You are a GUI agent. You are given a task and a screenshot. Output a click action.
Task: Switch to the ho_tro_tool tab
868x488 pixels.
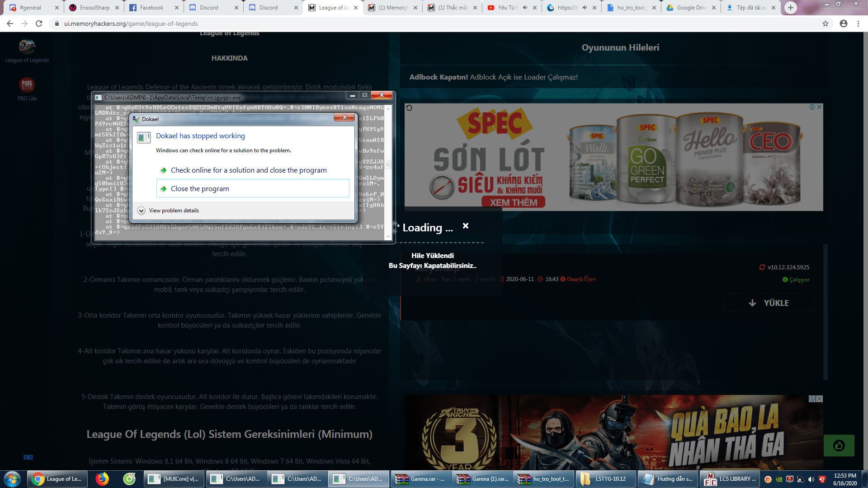tap(632, 8)
